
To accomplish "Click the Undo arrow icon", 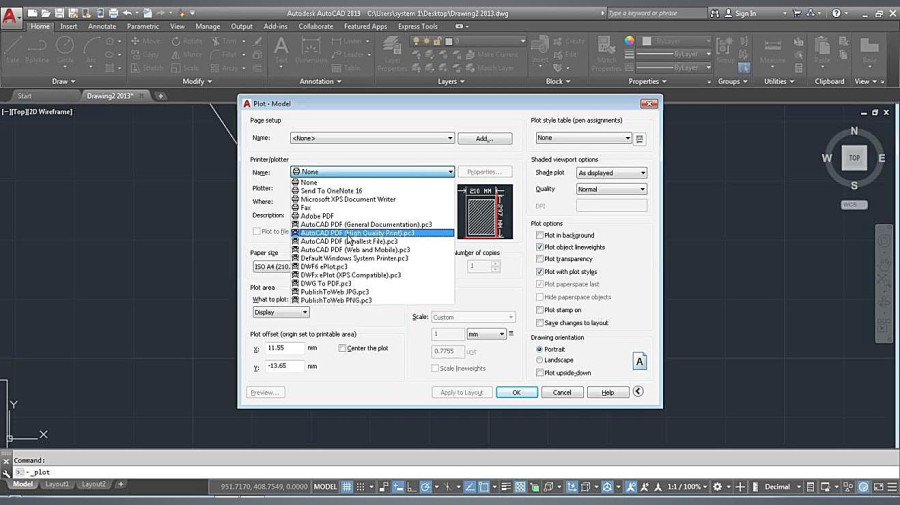I will pos(127,13).
